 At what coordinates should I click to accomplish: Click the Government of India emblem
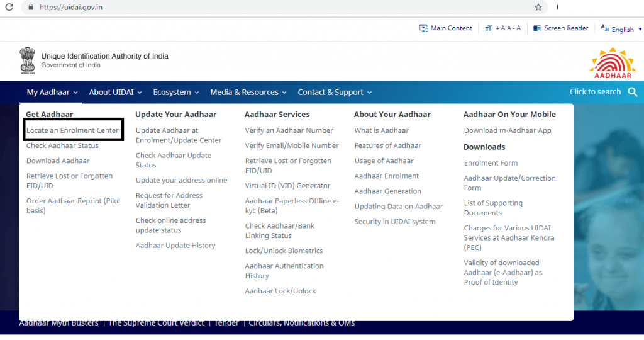coord(28,60)
